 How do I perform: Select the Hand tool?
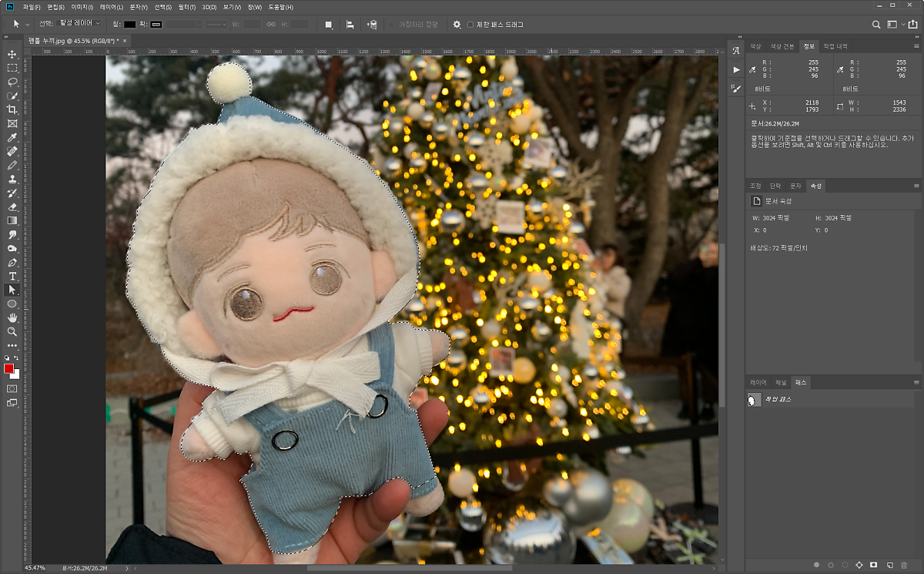click(x=12, y=317)
